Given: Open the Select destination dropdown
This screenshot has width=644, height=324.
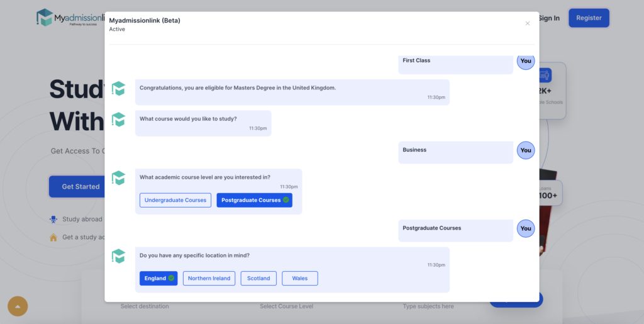Looking at the screenshot, I should click(145, 306).
